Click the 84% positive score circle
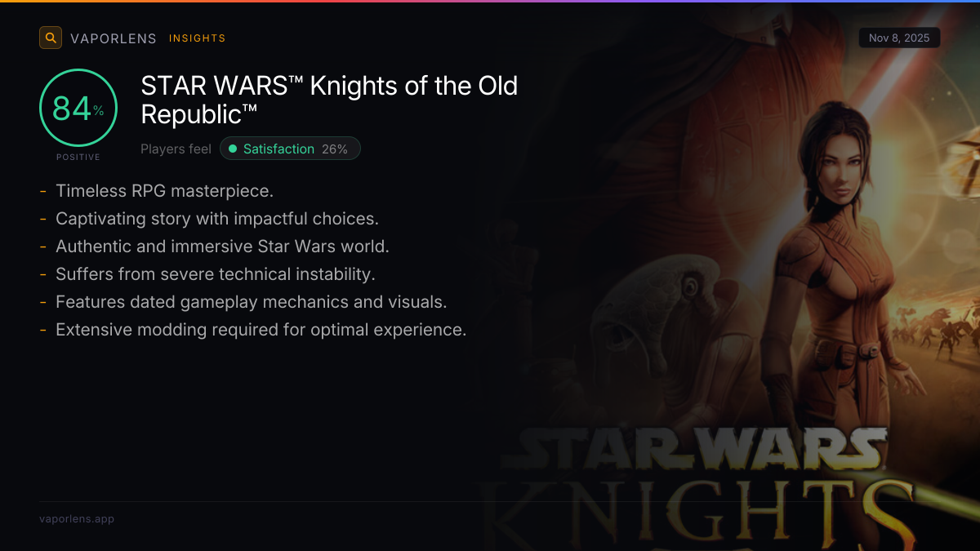 tap(78, 109)
